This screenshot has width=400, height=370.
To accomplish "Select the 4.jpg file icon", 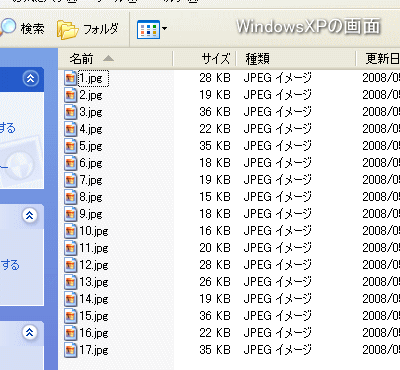I will (x=70, y=129).
